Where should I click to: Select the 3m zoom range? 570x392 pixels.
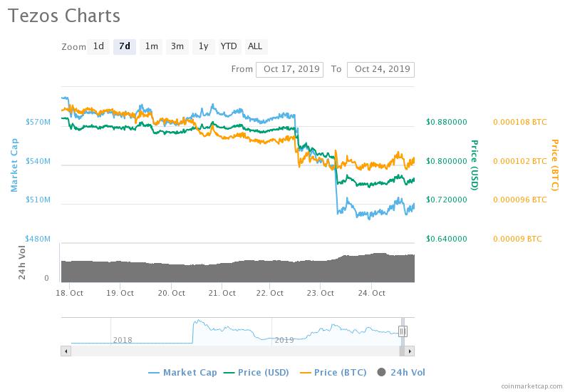177,46
